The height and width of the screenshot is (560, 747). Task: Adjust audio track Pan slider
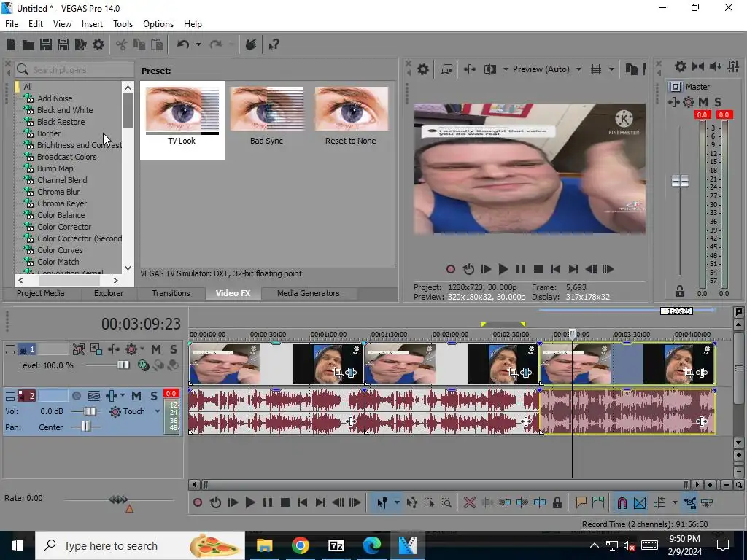tap(85, 427)
